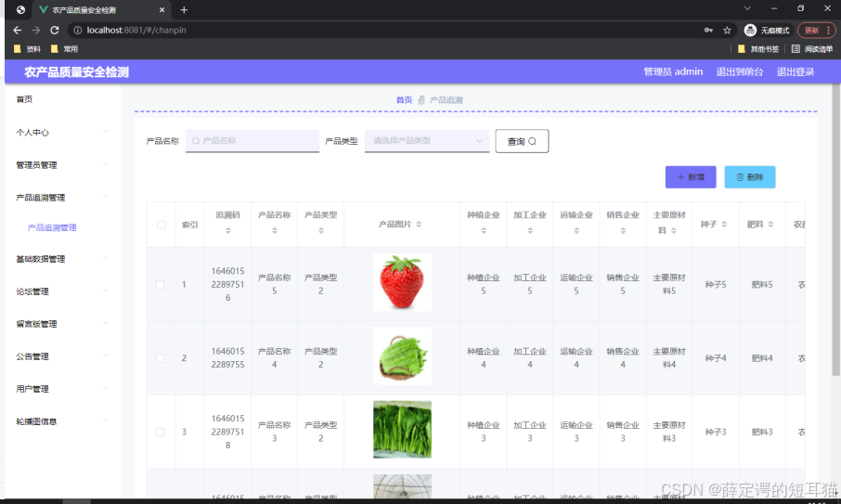The height and width of the screenshot is (504, 841).
Task: Click the 删除 delete button
Action: click(750, 177)
